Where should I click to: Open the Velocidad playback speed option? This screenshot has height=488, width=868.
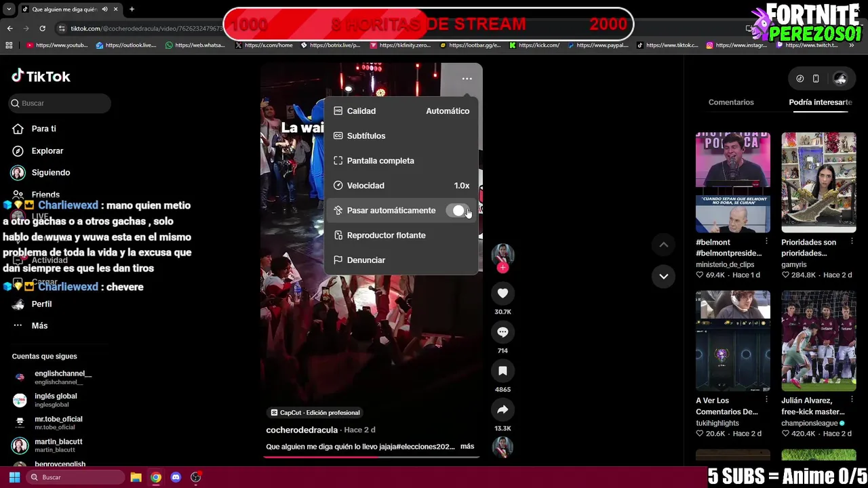point(401,186)
